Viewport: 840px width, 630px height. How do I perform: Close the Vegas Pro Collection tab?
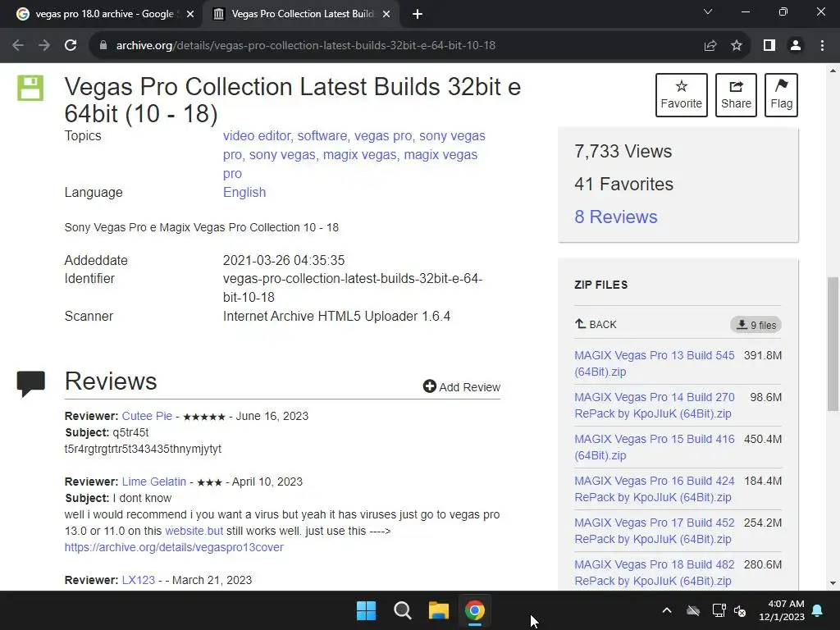point(386,14)
